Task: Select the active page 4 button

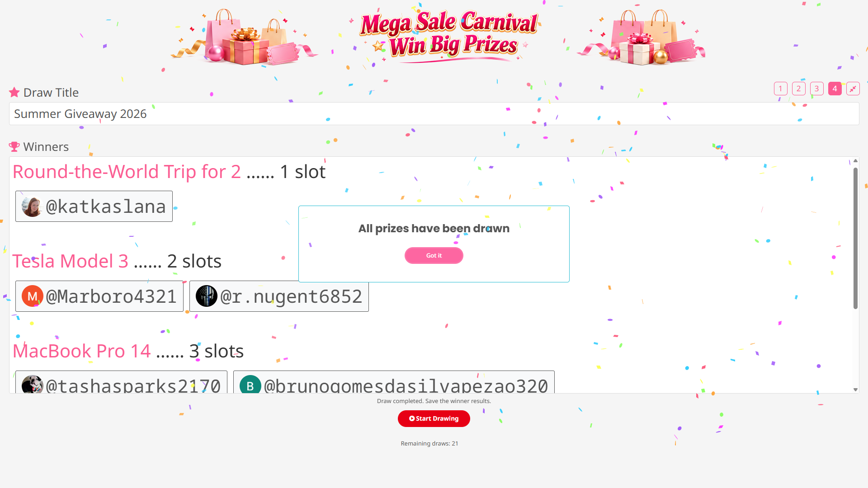Action: point(835,89)
